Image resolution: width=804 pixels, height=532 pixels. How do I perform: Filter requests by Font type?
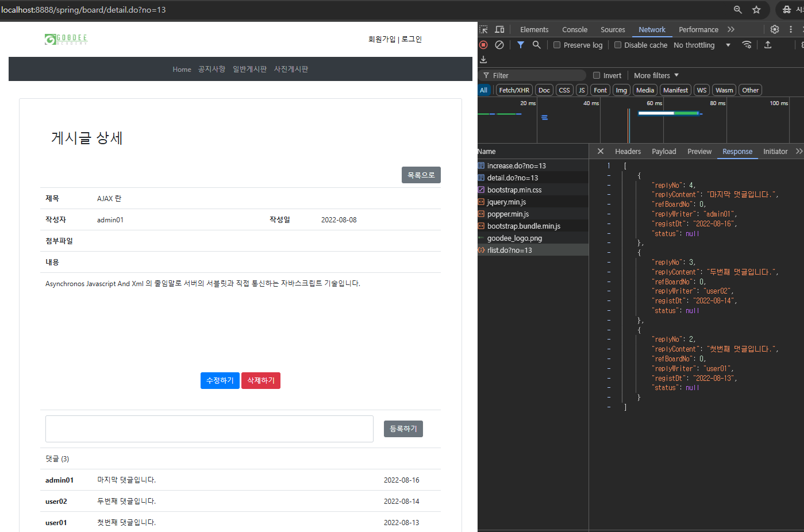click(x=601, y=90)
